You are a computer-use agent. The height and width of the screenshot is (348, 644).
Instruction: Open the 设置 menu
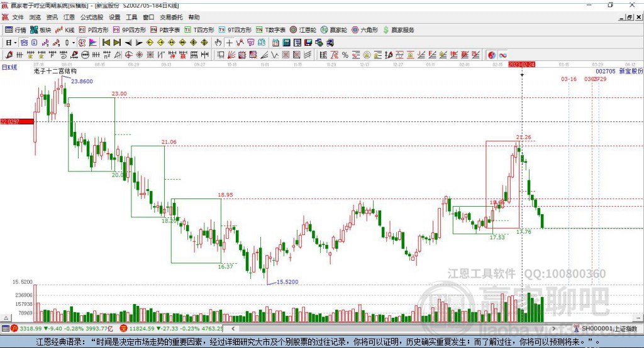(x=114, y=17)
